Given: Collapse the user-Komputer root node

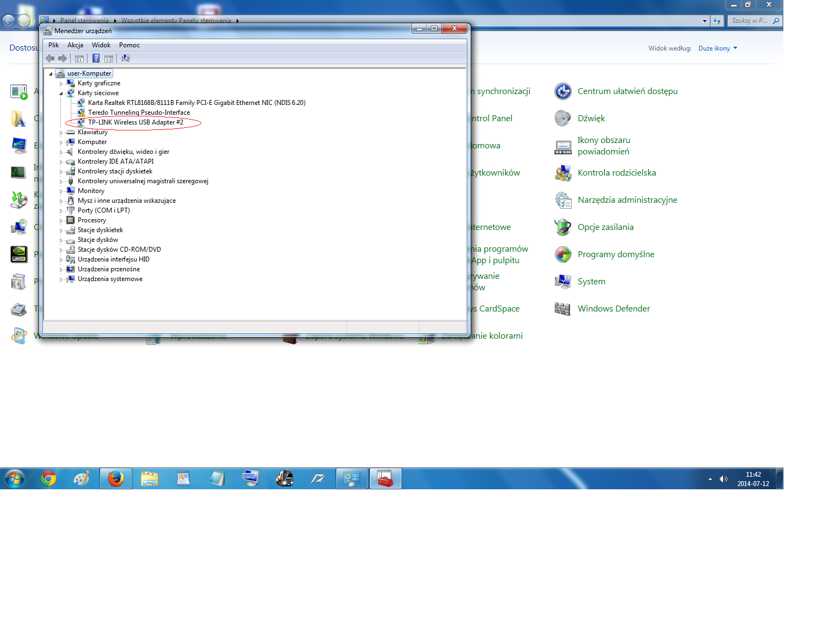Looking at the screenshot, I should 51,74.
